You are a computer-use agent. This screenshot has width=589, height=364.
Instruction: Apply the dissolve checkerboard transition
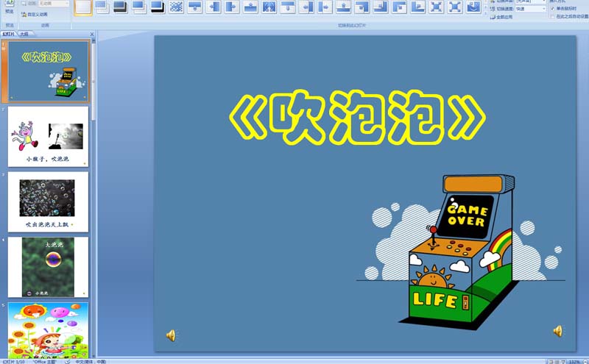(176, 7)
